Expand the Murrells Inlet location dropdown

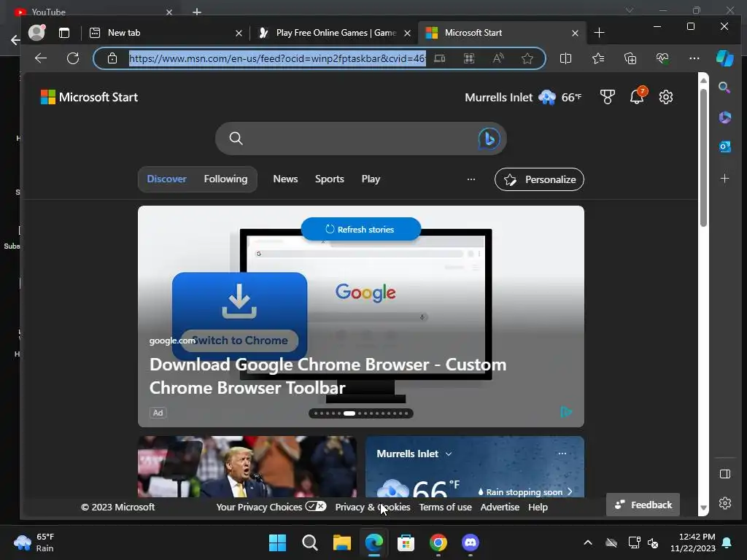449,454
